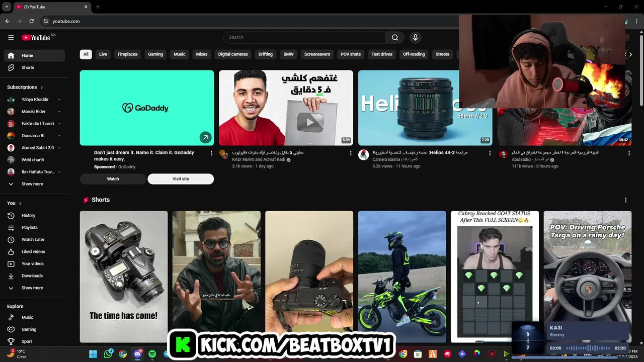Select the Screensavers filter chip
Screen dimensions: 644x362
click(317, 54)
